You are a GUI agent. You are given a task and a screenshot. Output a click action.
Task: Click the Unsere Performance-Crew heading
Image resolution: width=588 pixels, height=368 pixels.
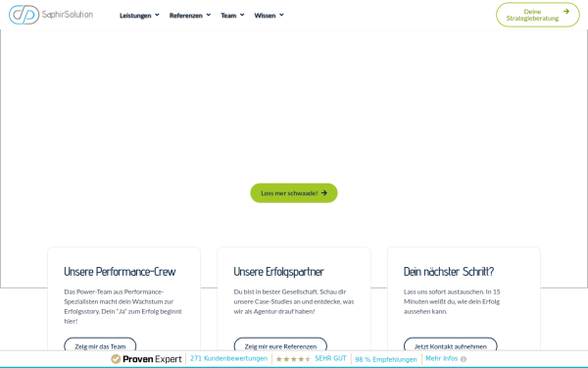pos(120,272)
